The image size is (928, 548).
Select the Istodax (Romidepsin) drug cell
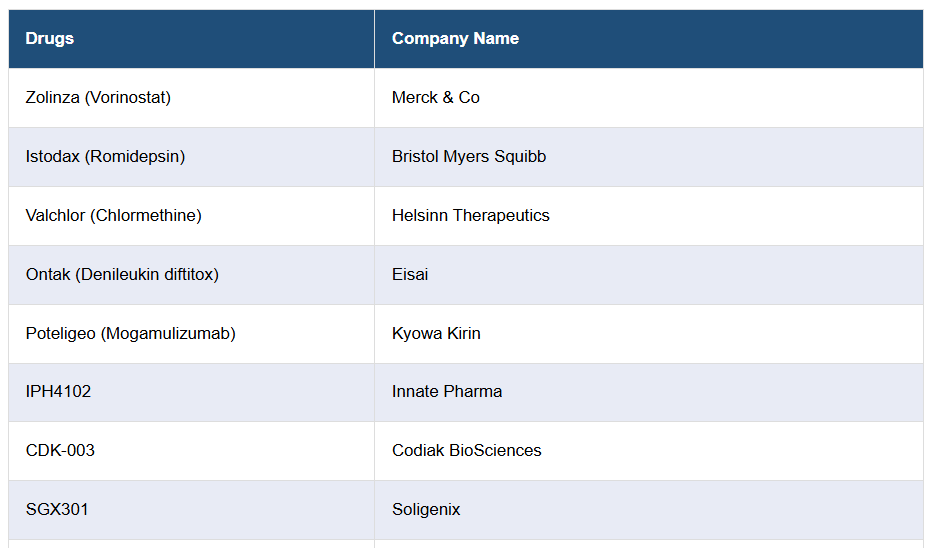(x=105, y=157)
